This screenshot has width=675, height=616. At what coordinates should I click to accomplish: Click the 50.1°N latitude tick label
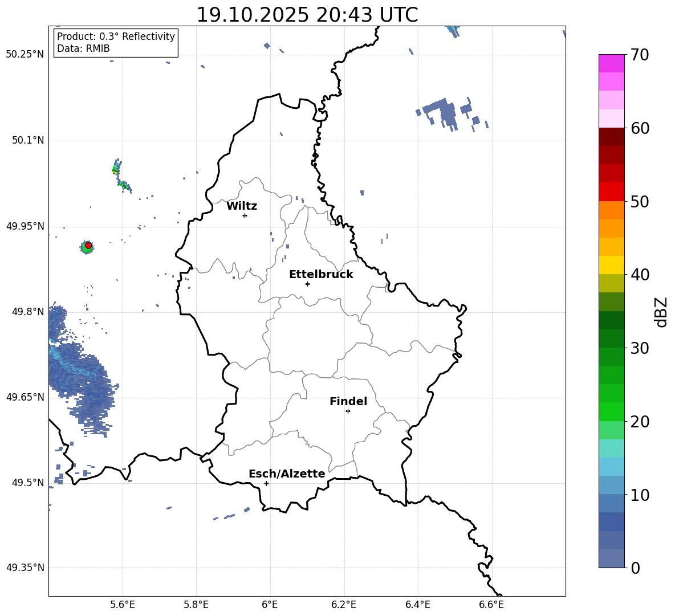(28, 140)
